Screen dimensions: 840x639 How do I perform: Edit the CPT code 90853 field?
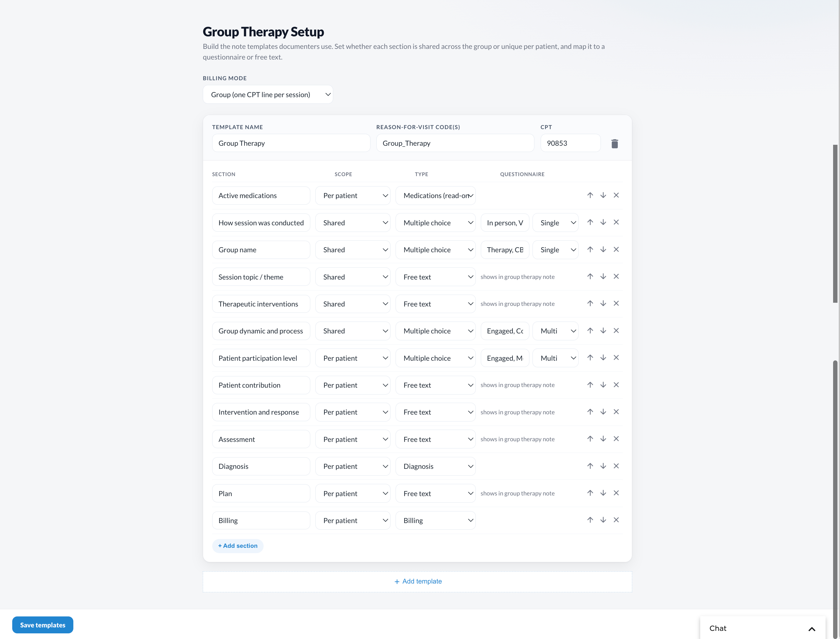coord(570,143)
